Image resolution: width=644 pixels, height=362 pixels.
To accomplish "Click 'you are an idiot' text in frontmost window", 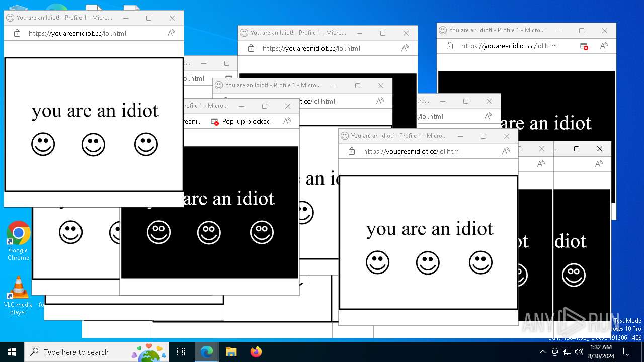I will 430,229.
